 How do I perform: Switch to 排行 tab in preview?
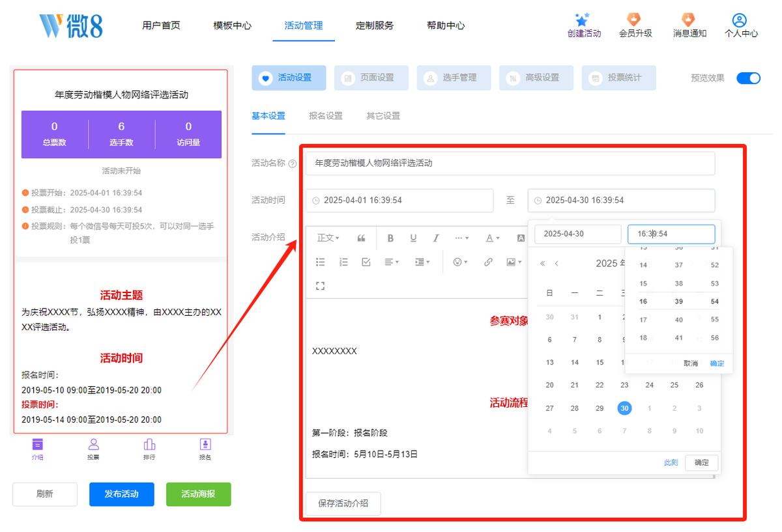click(149, 449)
